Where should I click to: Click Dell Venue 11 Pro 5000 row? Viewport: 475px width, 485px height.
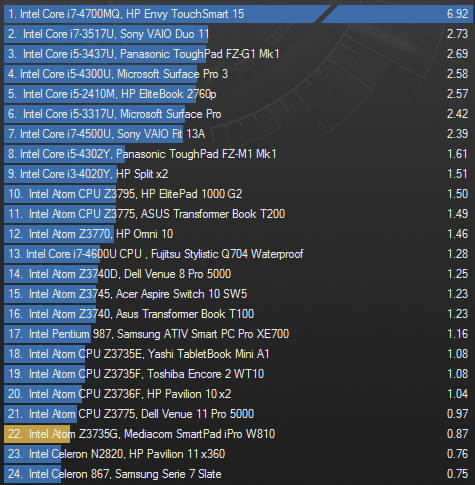[238, 414]
